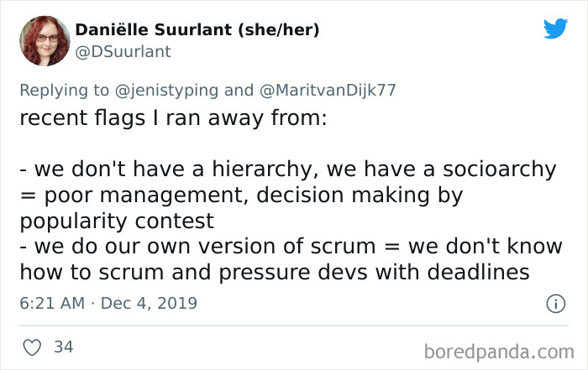Like the tweet with the heart icon
588x370 pixels.
point(32,347)
